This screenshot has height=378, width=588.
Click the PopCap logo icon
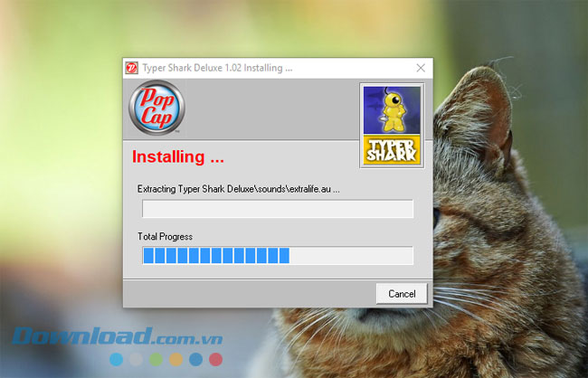(x=156, y=108)
